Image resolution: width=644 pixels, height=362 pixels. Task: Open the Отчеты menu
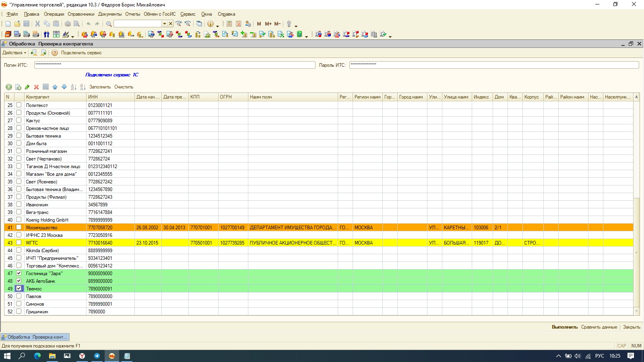pos(133,14)
